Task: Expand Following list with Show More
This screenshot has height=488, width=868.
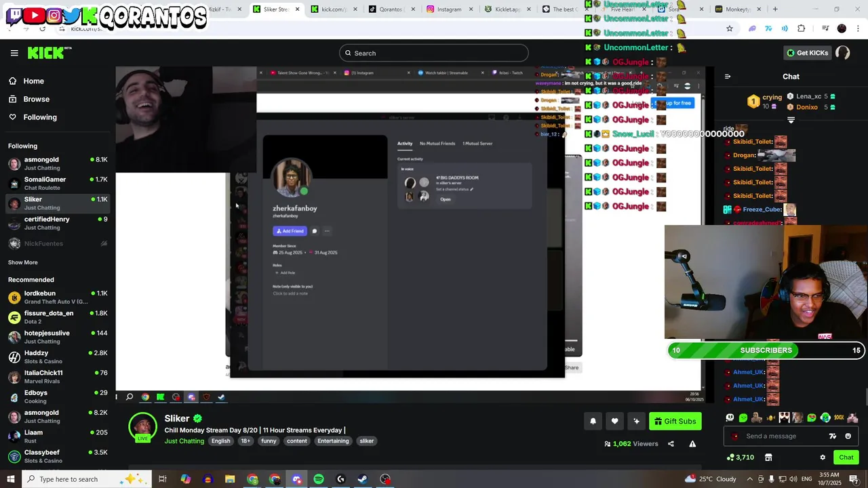Action: click(x=22, y=262)
